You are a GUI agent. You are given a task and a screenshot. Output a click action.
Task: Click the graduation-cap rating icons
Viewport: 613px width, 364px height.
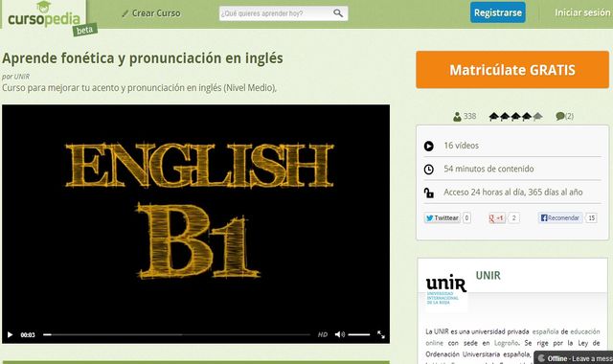point(515,116)
